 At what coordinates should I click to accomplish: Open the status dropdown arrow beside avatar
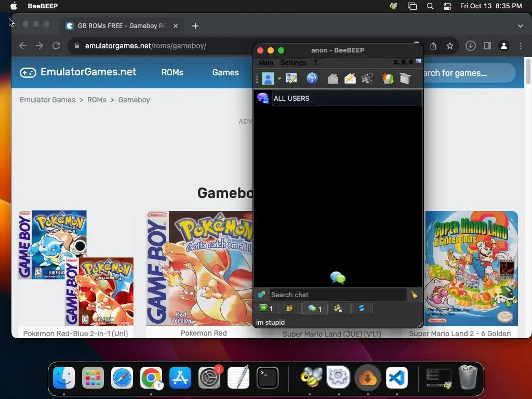coord(279,79)
